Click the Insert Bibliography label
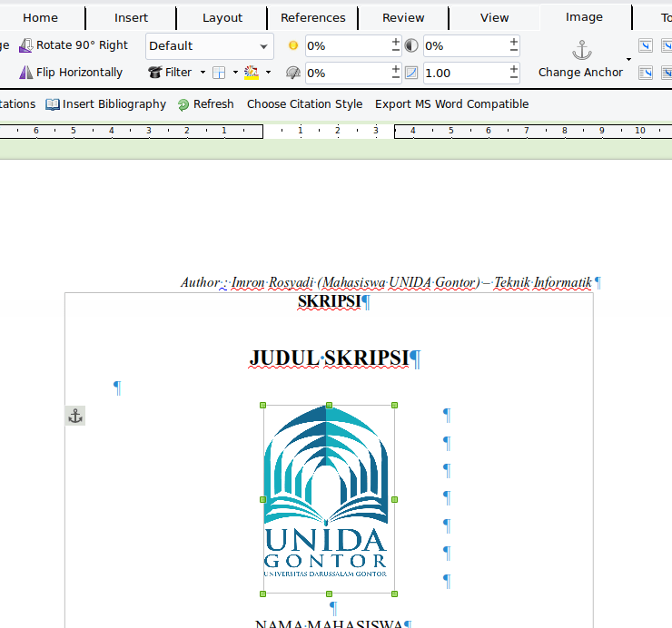 point(114,104)
